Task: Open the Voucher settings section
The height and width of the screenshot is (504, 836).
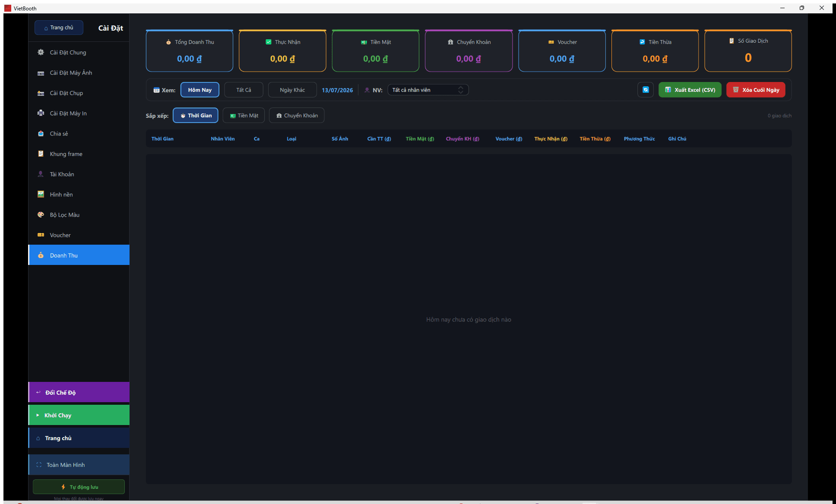Action: 79,235
